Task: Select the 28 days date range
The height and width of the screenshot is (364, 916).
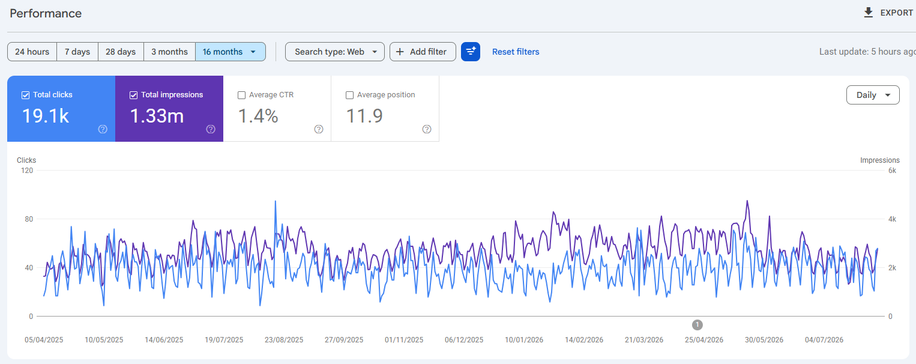Action: [120, 51]
